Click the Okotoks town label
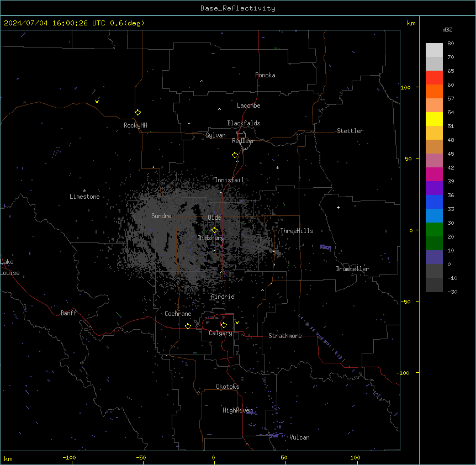This screenshot has height=465, width=476. (x=228, y=387)
